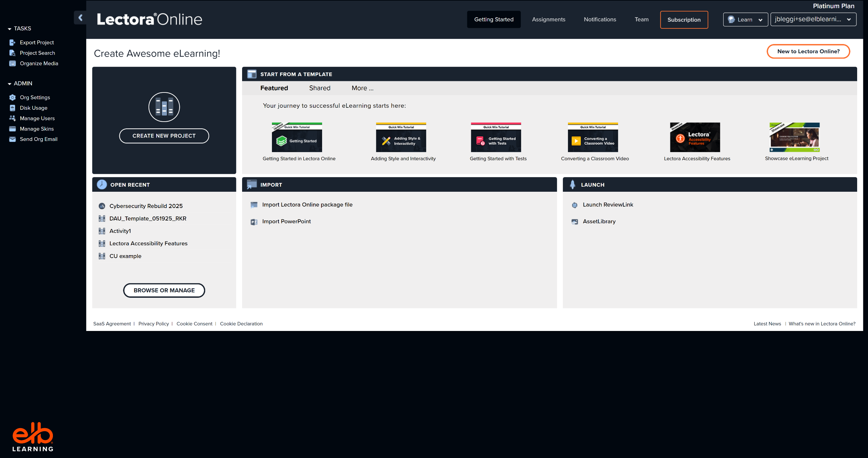
Task: Open the Notifications tab
Action: (600, 19)
